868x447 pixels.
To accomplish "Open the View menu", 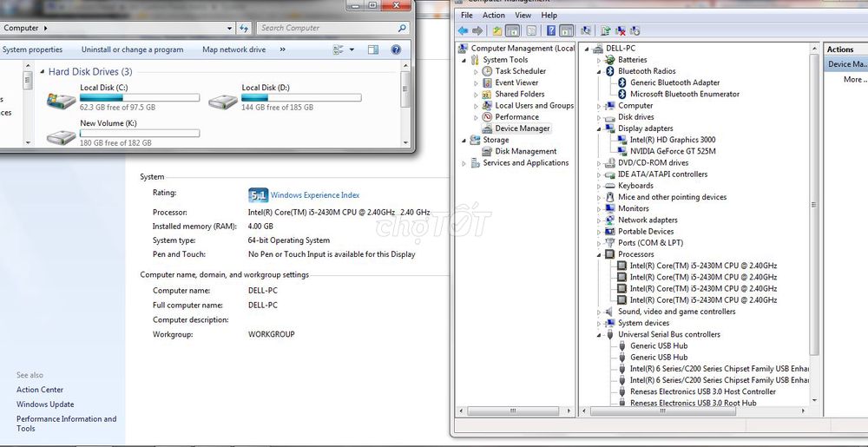I will coord(523,15).
